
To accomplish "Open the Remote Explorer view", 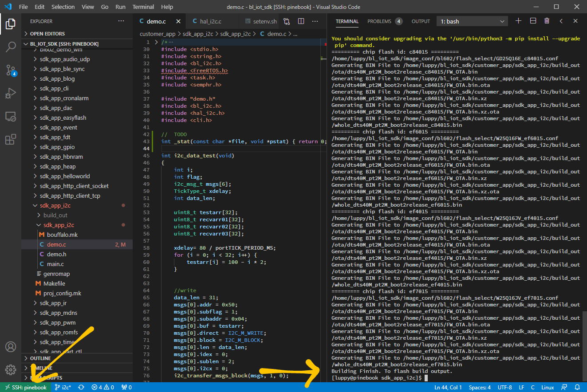I will tap(11, 117).
